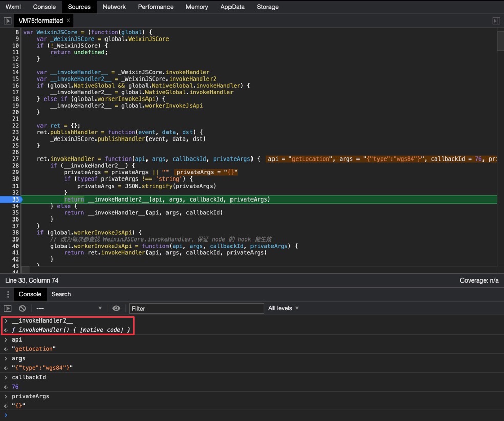Create live expression with eye icon
This screenshot has width=504, height=421.
pyautogui.click(x=116, y=308)
